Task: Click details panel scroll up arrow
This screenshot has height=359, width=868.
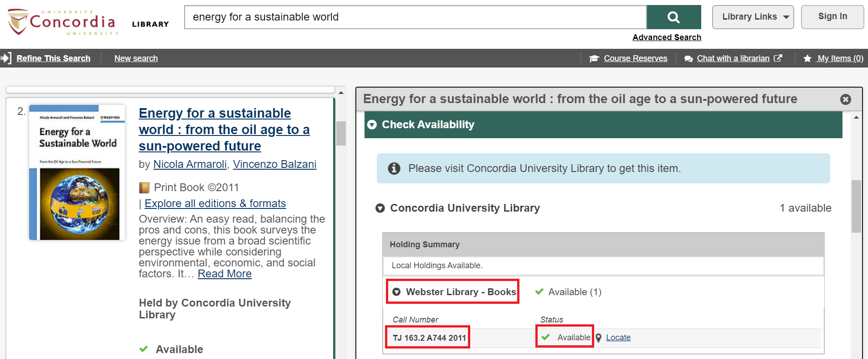Action: click(856, 118)
